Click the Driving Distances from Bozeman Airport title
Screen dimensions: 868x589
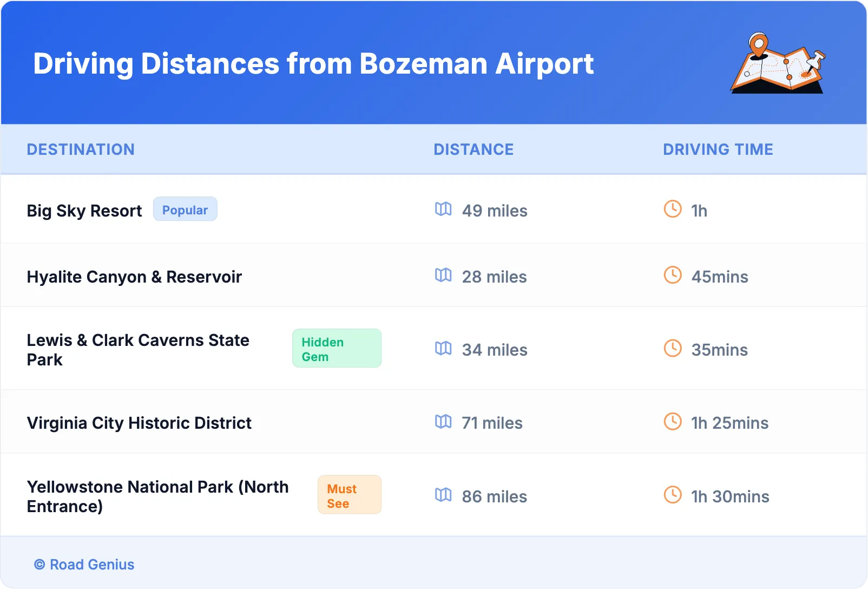(x=313, y=64)
